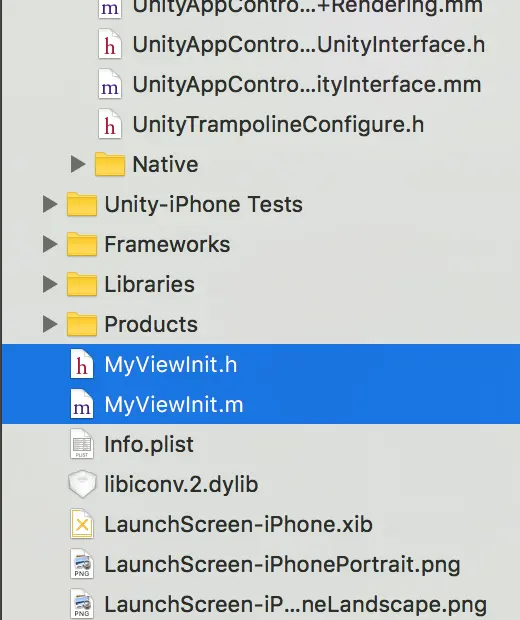Select the Products folder label
This screenshot has width=520, height=620.
coord(151,324)
